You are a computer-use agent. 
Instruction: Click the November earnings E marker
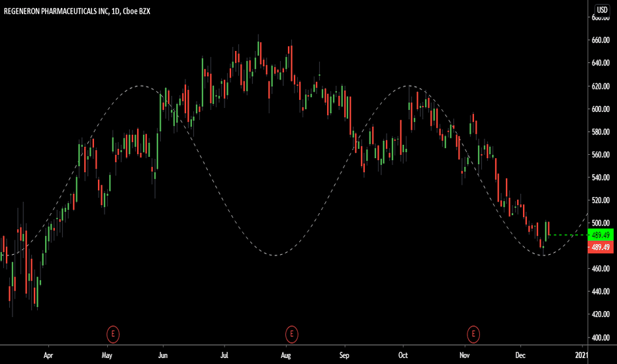473,334
